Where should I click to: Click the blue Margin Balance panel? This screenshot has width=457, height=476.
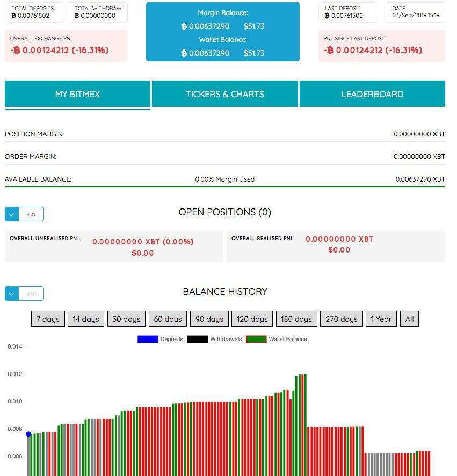(223, 32)
